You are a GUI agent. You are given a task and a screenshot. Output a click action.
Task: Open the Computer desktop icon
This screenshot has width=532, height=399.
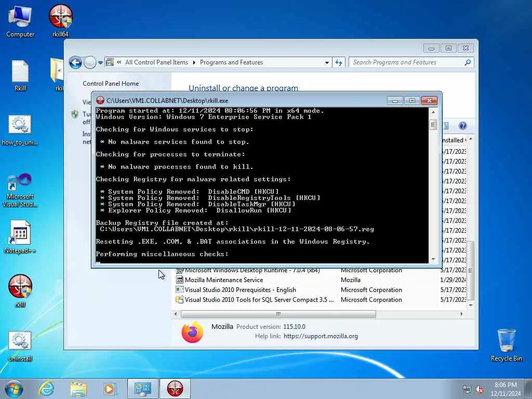coord(20,21)
